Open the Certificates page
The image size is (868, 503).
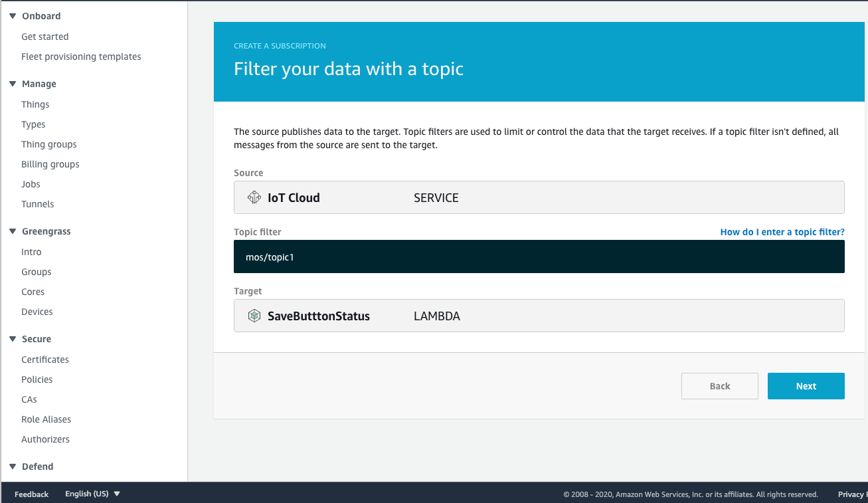click(44, 359)
